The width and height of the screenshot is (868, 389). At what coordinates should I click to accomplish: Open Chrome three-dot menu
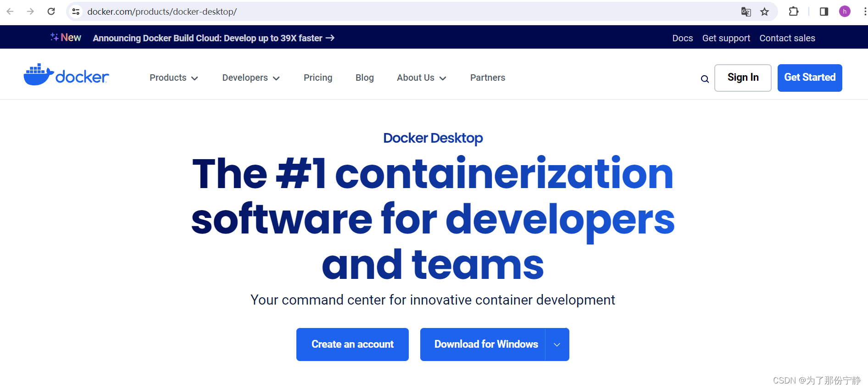point(865,11)
